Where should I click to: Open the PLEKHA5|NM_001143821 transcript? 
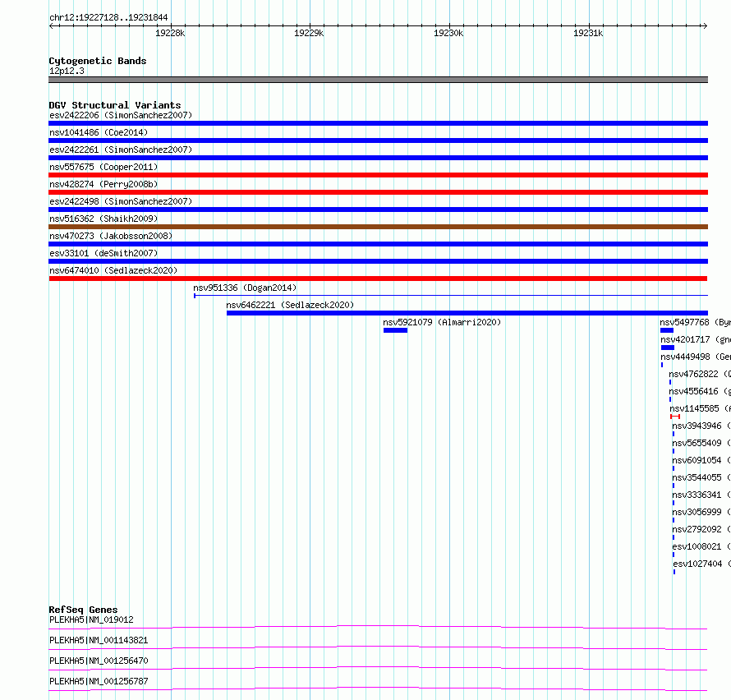pyautogui.click(x=99, y=640)
